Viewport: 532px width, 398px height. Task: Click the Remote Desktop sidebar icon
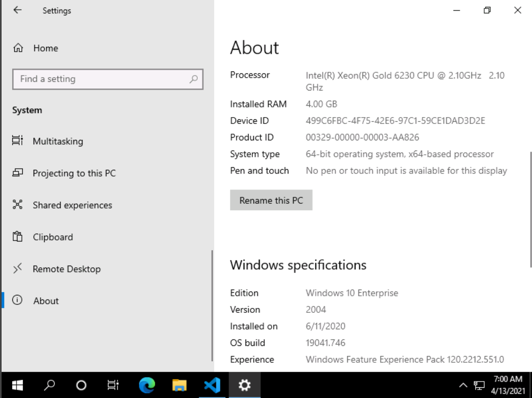point(18,269)
